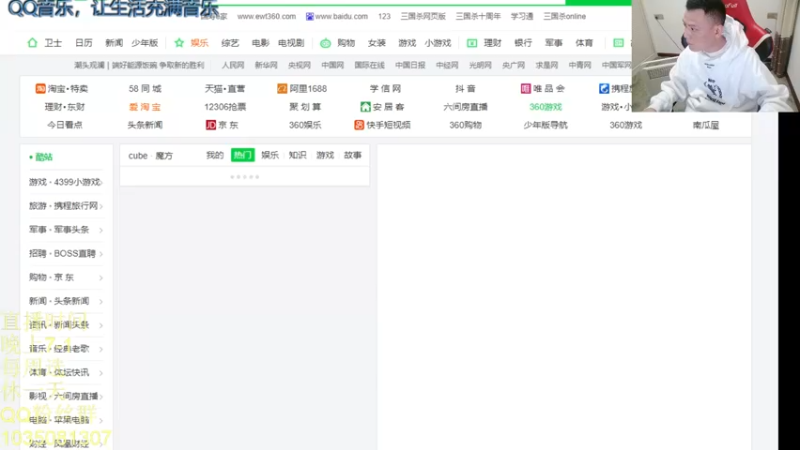Click the green star icon beside 娱乐

pos(179,43)
